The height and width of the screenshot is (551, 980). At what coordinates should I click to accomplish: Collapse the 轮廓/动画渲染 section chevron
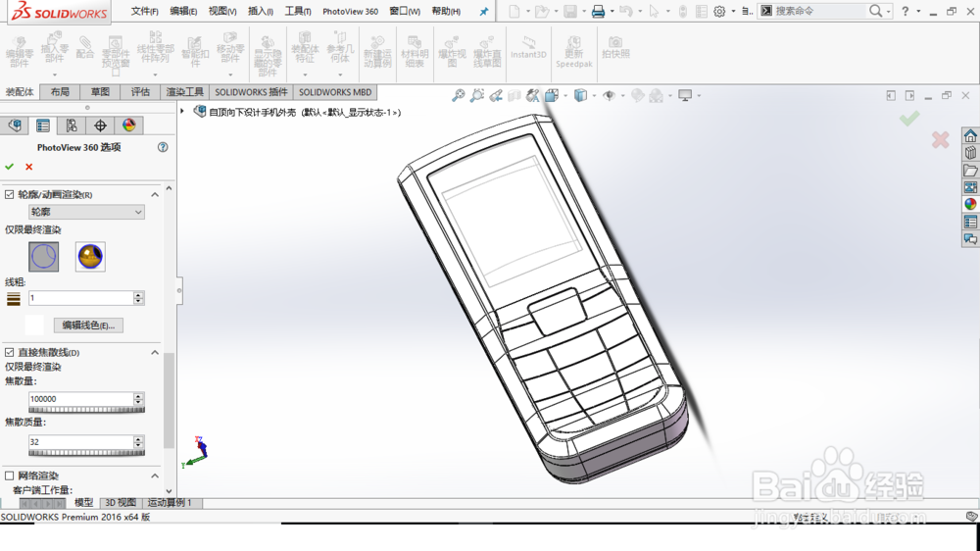[155, 194]
